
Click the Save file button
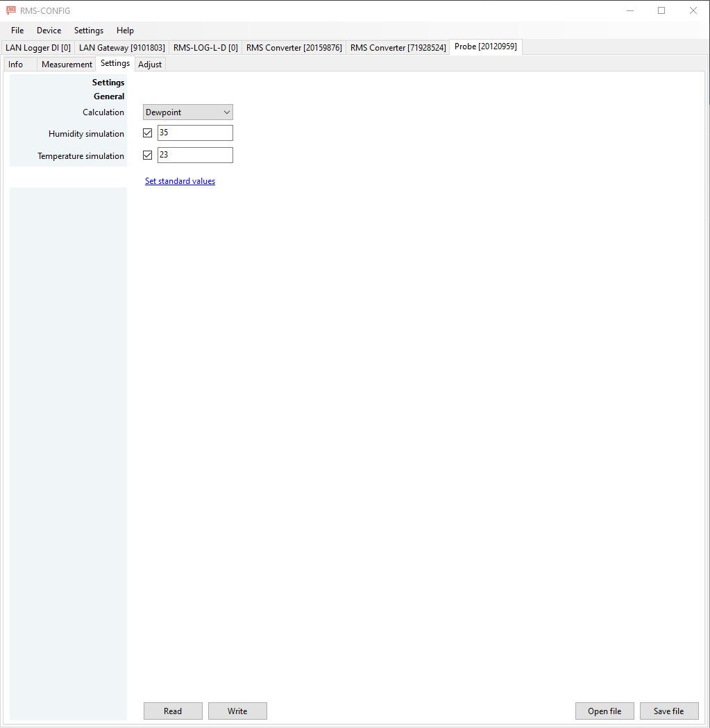(x=669, y=711)
